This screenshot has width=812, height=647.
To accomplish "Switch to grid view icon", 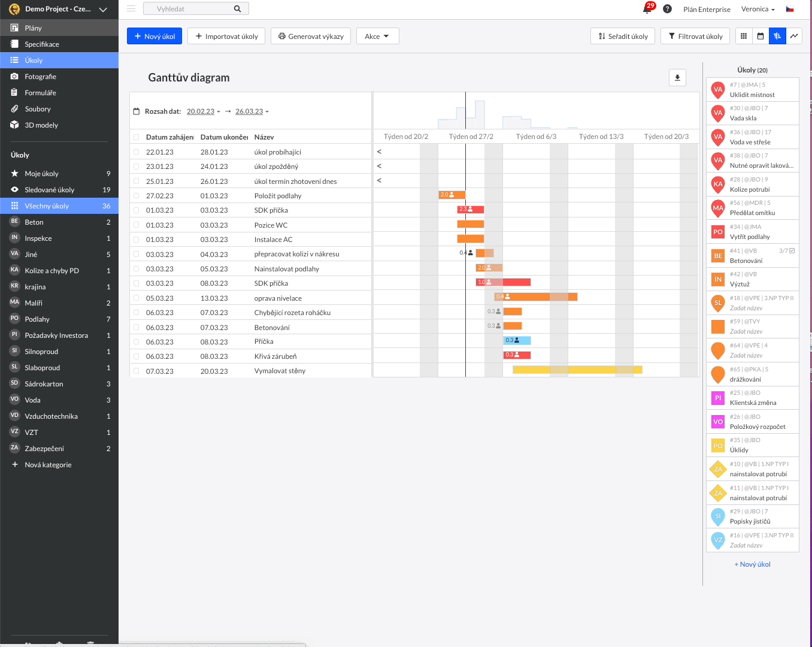I will (x=744, y=37).
